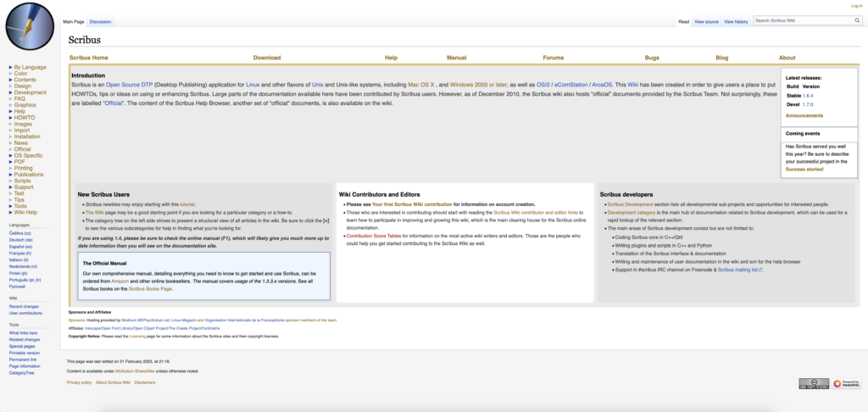Open Stable version 1.6.4 link

pos(808,96)
